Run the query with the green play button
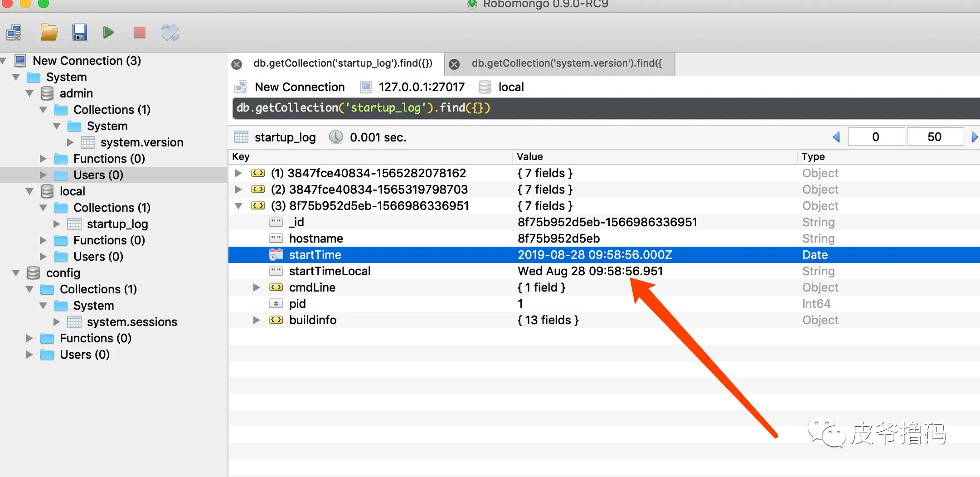This screenshot has height=477, width=980. click(x=109, y=32)
